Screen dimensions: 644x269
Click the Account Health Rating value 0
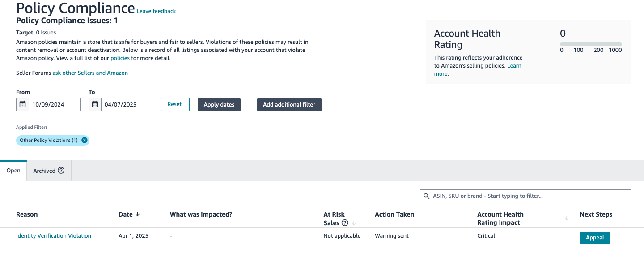click(563, 34)
